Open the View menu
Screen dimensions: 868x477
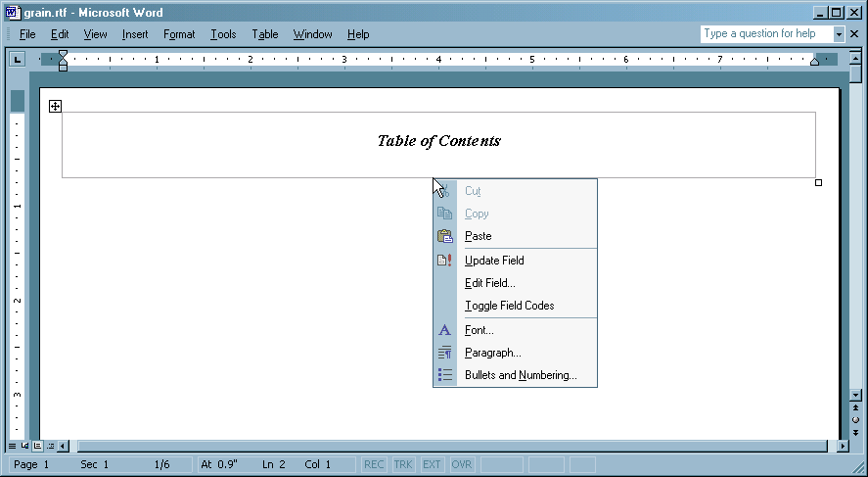(95, 34)
